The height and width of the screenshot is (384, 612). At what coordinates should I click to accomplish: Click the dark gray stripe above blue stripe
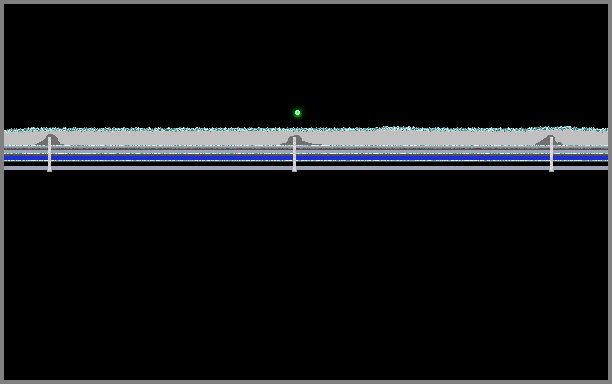pyautogui.click(x=306, y=149)
